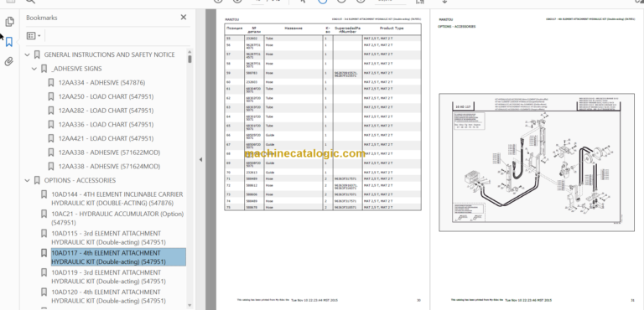The height and width of the screenshot is (310, 644).
Task: Click the MANITOU header on the left page
Action: point(231,19)
